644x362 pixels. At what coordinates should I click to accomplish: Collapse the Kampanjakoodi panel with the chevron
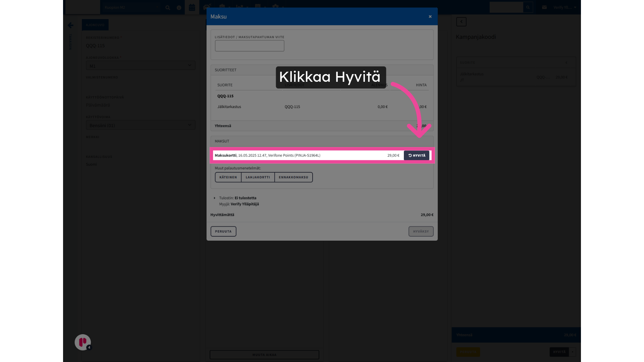(461, 22)
